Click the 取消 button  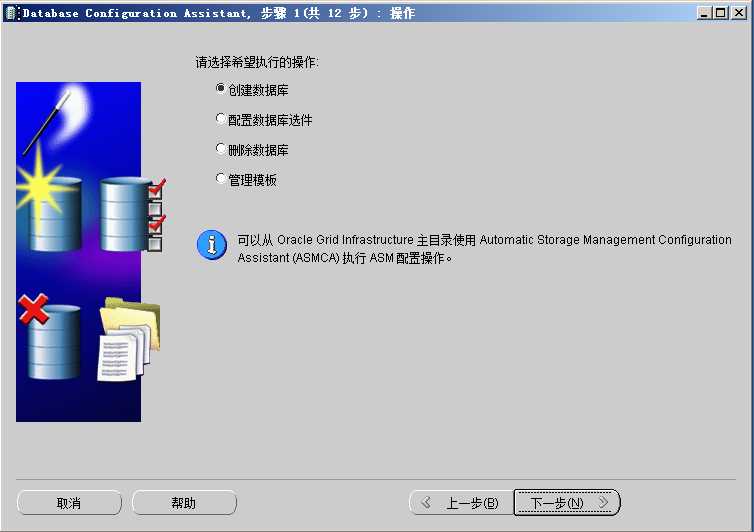(69, 503)
